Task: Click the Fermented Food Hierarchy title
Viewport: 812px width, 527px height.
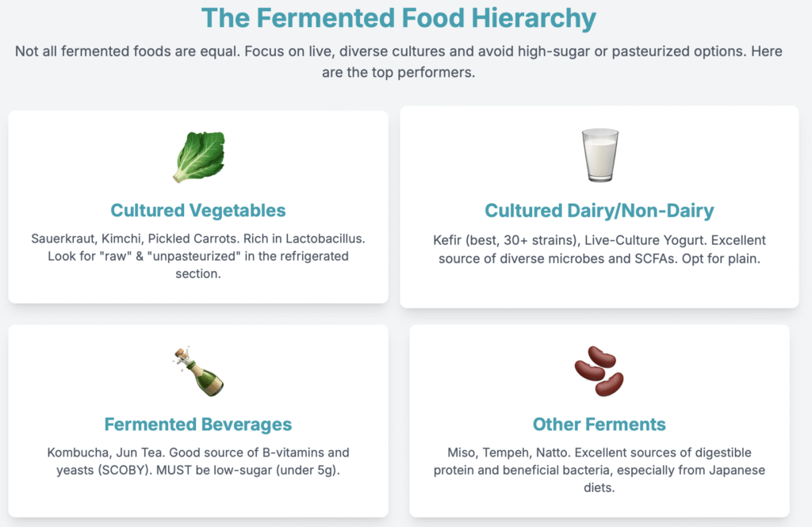Action: point(398,17)
